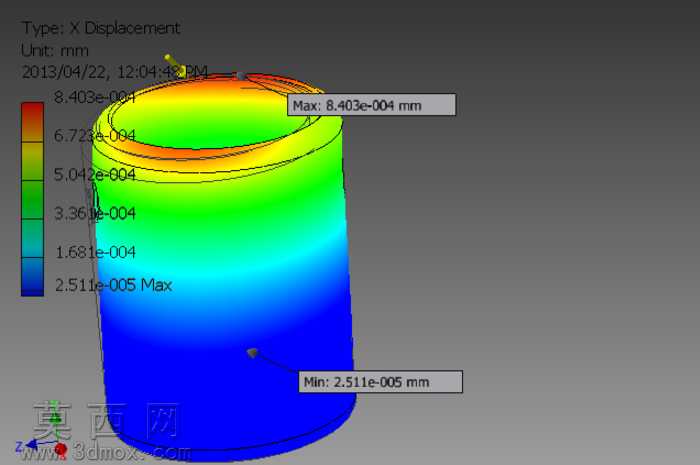Click the red segment of the color bar
Image resolution: width=700 pixels, height=465 pixels.
pyautogui.click(x=33, y=122)
